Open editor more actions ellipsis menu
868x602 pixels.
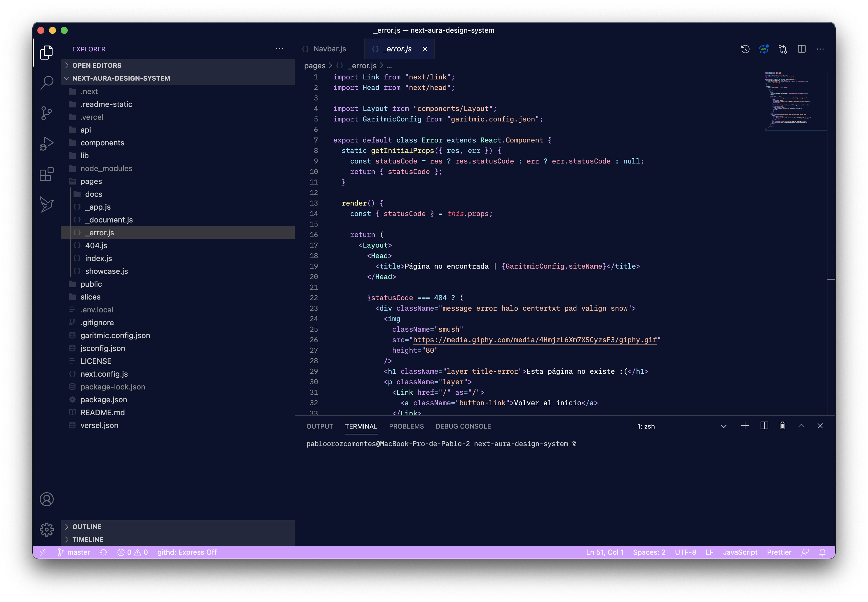click(x=820, y=49)
